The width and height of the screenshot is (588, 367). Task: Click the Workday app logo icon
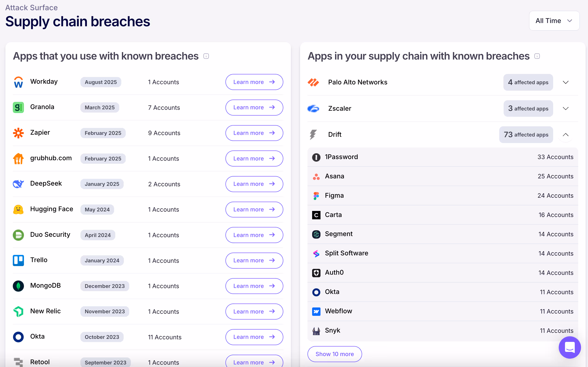(18, 82)
